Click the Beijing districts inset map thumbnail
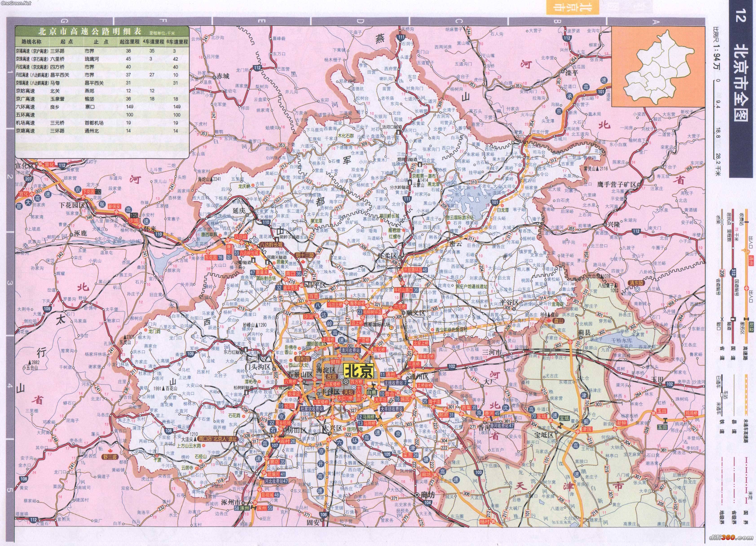Screen dimensions: 756x546 (658, 67)
